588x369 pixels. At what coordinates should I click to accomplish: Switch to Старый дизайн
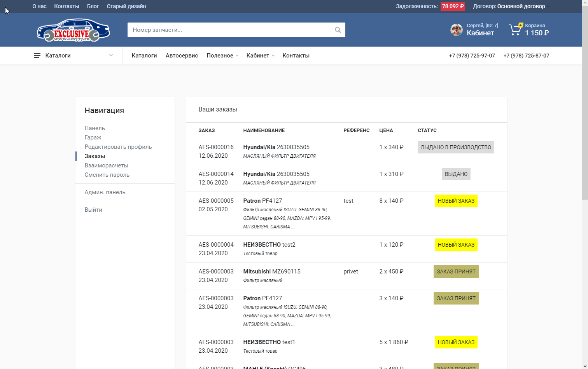[x=126, y=6]
